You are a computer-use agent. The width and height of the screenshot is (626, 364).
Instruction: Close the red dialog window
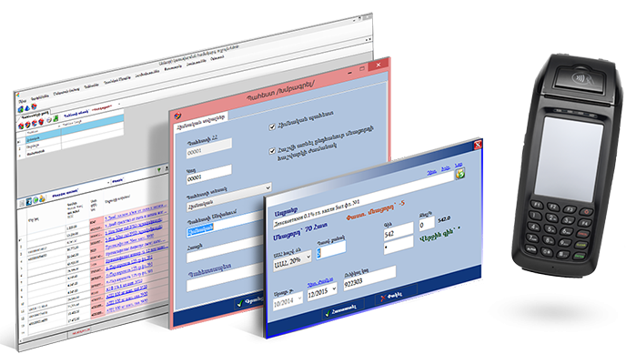(379, 65)
